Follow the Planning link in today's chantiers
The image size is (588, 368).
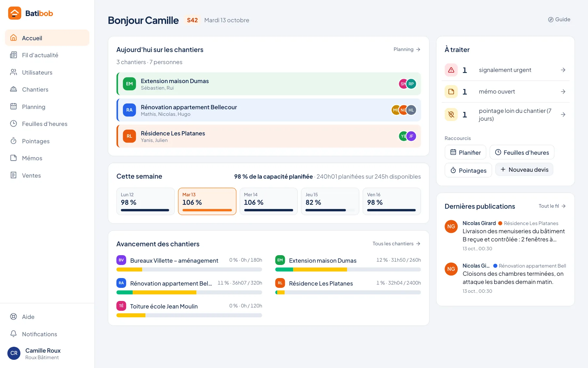(407, 49)
